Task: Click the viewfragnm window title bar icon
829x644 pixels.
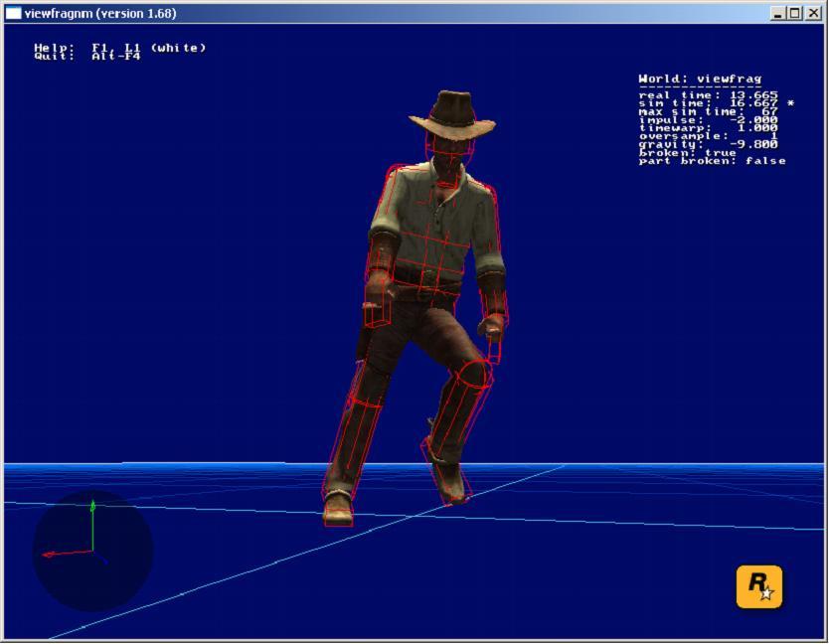Action: click(13, 13)
